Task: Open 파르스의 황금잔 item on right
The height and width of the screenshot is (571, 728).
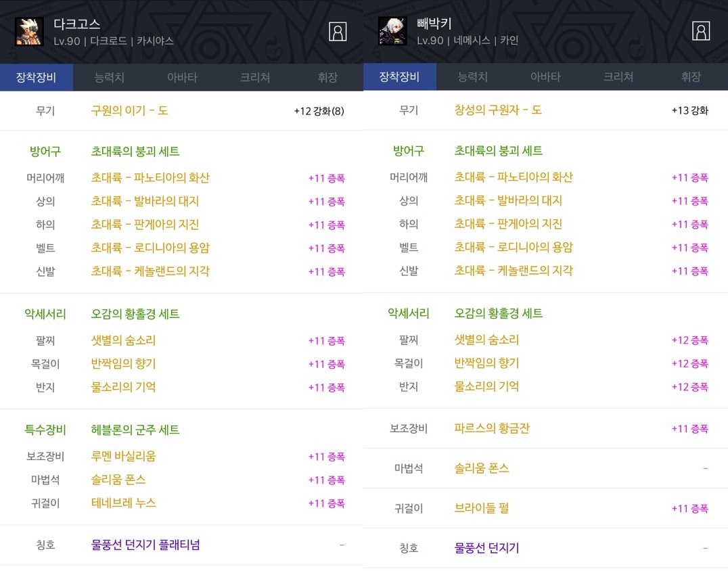Action: (492, 428)
